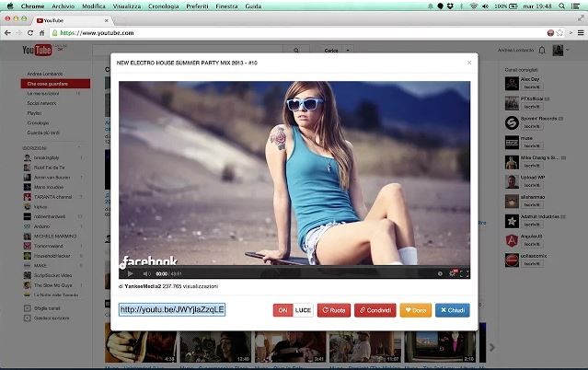The height and width of the screenshot is (370, 588).
Task: Bookmark page with star icon
Action: tap(559, 33)
